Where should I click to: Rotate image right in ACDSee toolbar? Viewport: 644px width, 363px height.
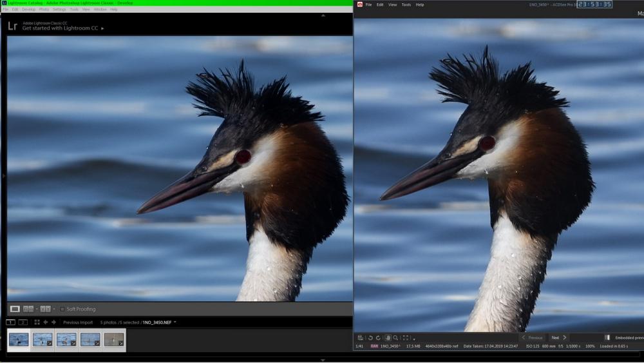tap(378, 337)
